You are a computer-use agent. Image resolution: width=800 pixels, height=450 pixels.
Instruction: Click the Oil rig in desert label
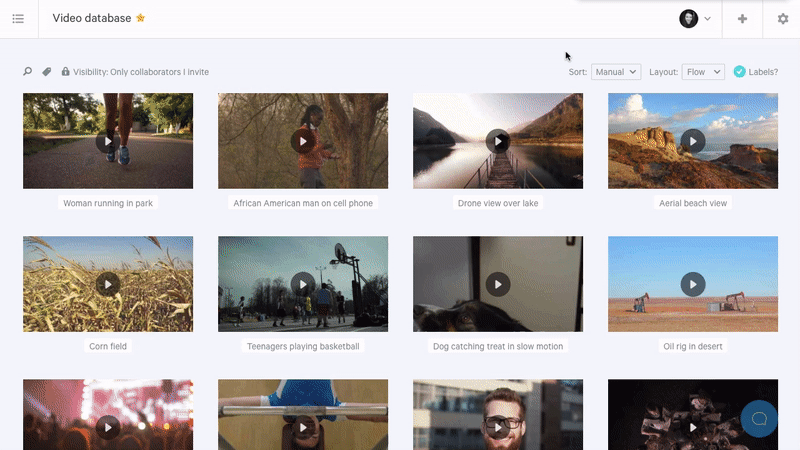[x=693, y=346]
